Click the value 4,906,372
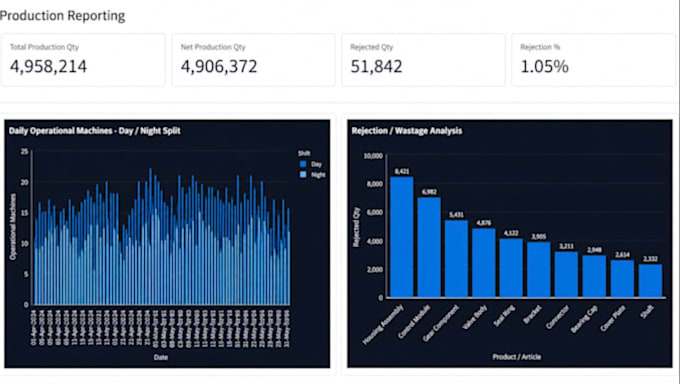Image resolution: width=680 pixels, height=384 pixels. pyautogui.click(x=219, y=66)
